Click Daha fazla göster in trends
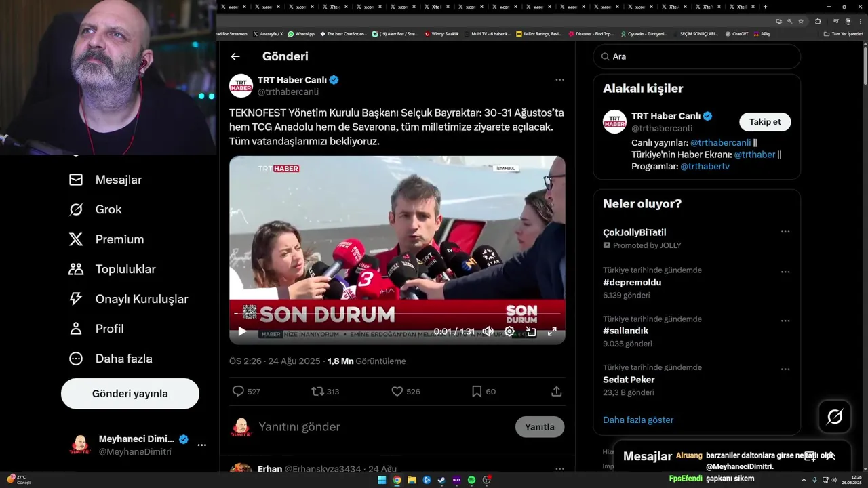Image resolution: width=868 pixels, height=488 pixels. point(638,420)
